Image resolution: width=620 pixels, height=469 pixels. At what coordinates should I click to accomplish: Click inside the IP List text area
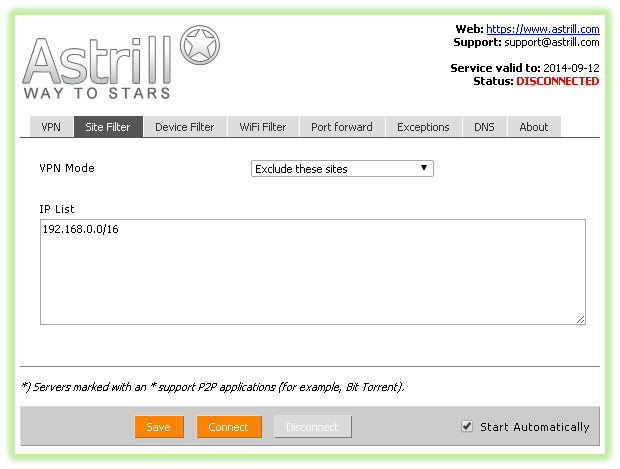click(x=313, y=272)
